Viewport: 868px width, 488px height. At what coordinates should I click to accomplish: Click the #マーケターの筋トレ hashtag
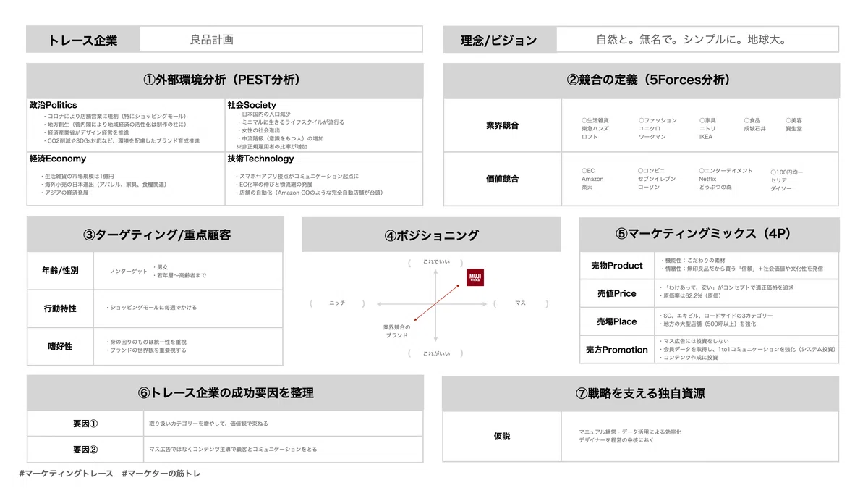click(161, 474)
